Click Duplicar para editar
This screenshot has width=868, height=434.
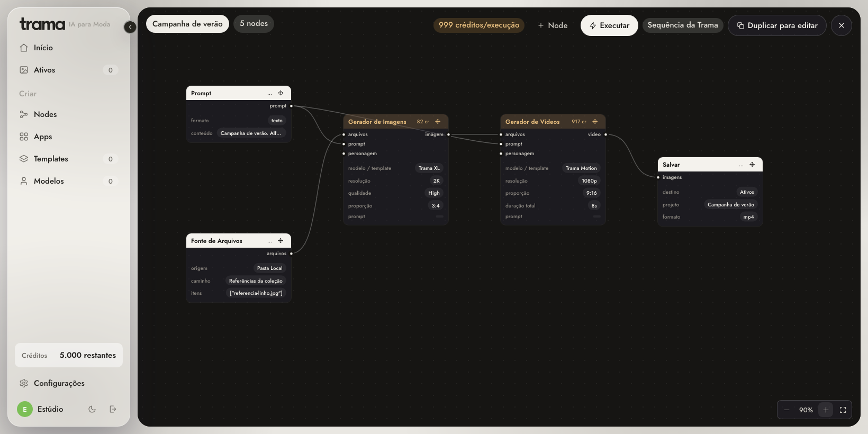tap(777, 25)
